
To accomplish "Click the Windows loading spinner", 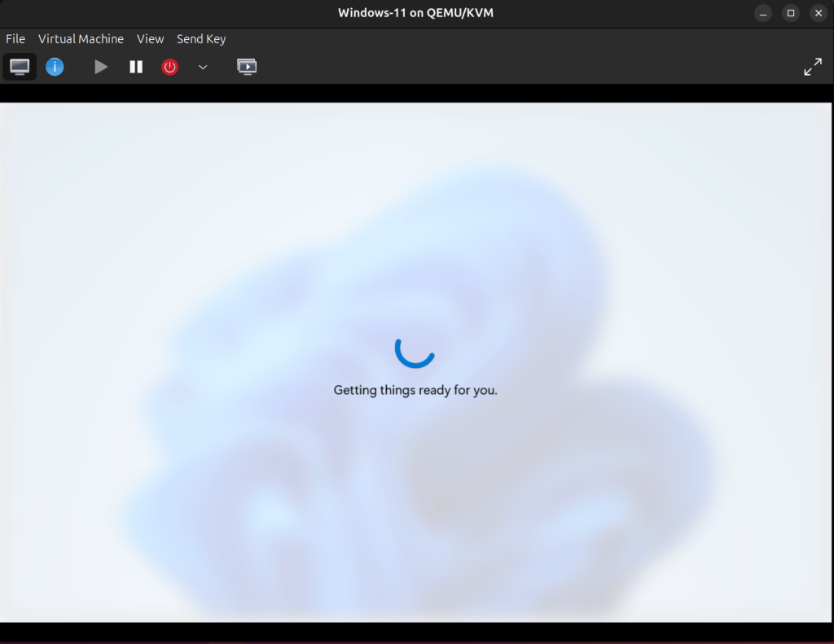I will pyautogui.click(x=415, y=353).
